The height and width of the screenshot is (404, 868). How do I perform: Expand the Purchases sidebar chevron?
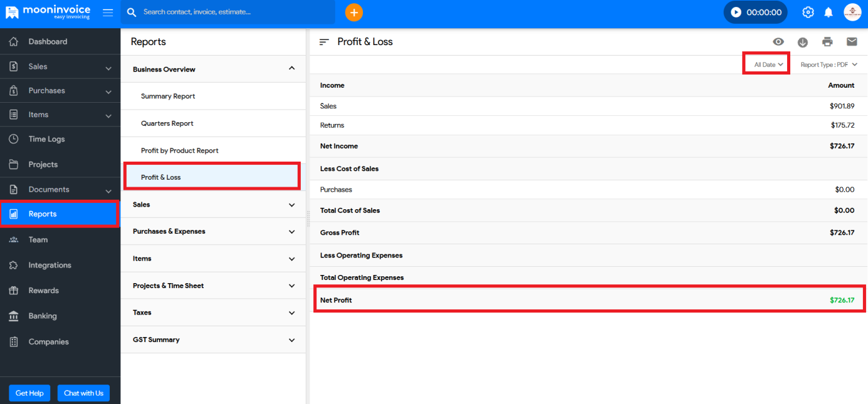tap(108, 92)
